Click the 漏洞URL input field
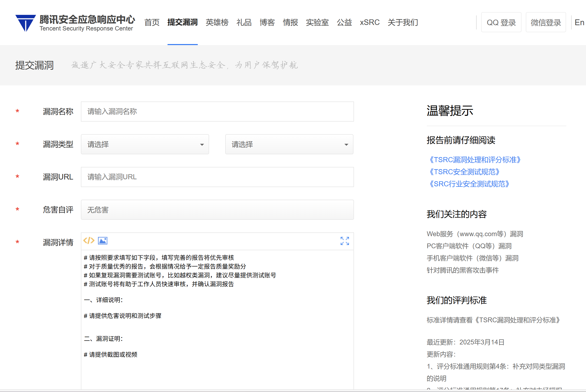Viewport: 586px width, 392px height. coord(217,177)
